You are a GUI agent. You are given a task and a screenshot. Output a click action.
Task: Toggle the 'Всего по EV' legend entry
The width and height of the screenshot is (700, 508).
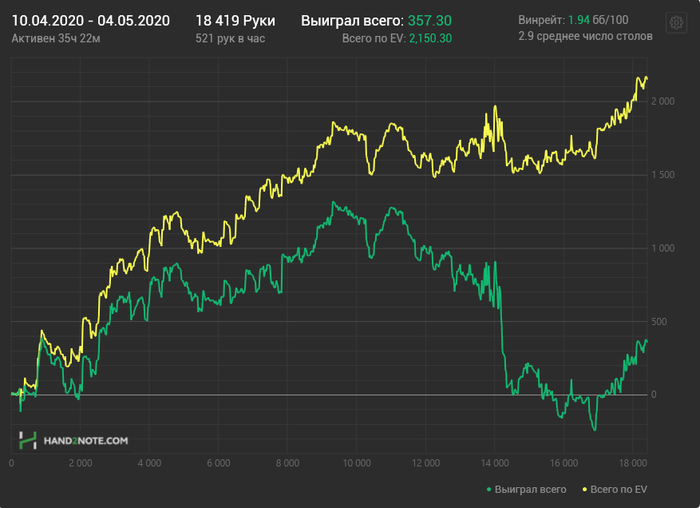pos(615,489)
